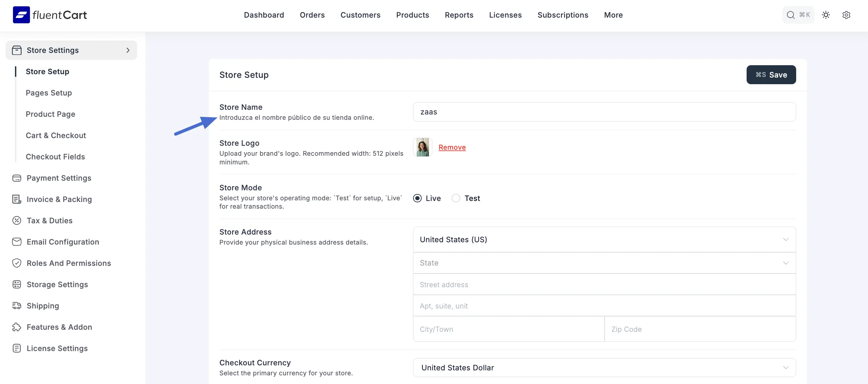Select the Test store mode radio
The height and width of the screenshot is (384, 868).
click(456, 198)
